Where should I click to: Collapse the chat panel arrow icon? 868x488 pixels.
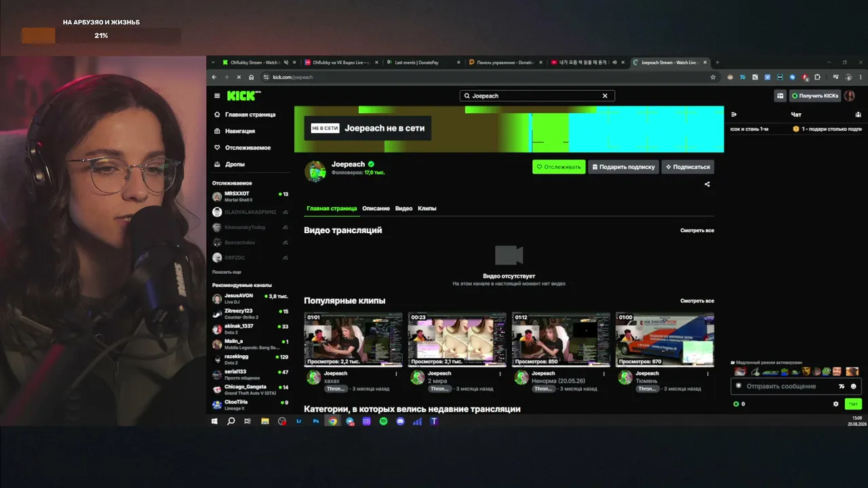coord(734,115)
